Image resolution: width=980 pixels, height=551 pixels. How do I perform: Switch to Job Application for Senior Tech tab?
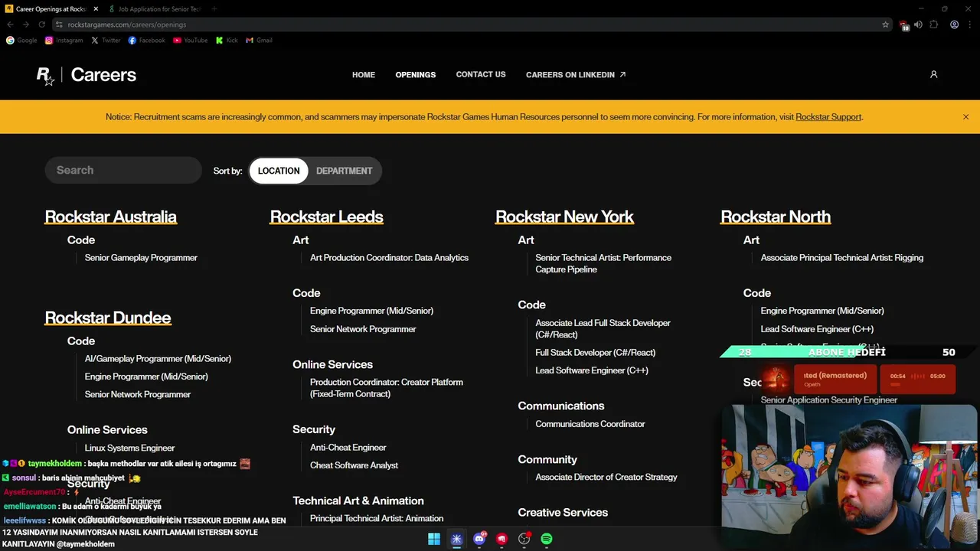(155, 9)
